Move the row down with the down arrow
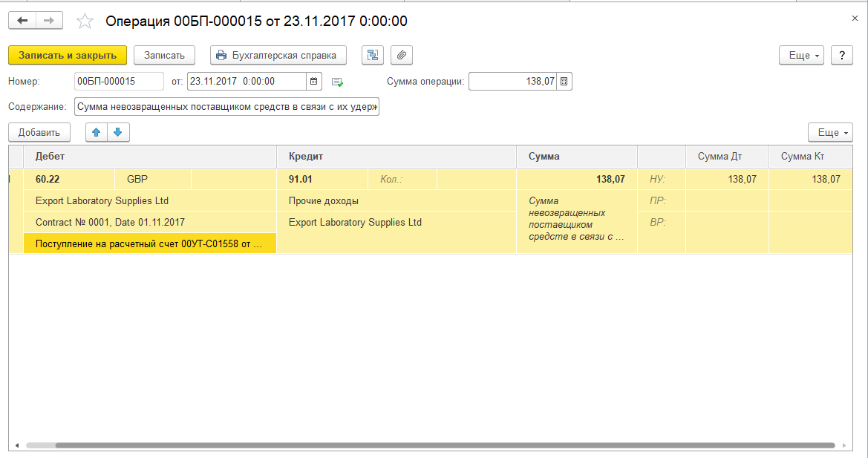The image size is (868, 458). [x=117, y=132]
